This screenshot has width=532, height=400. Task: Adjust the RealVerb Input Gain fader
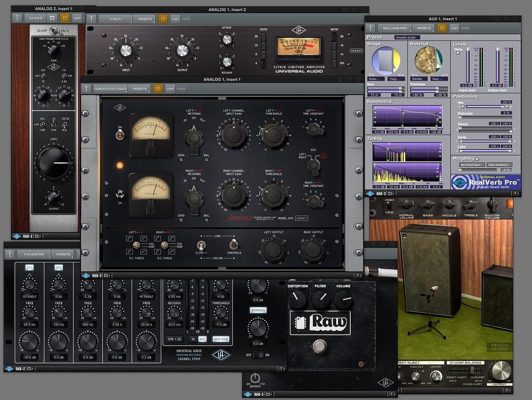(x=468, y=65)
